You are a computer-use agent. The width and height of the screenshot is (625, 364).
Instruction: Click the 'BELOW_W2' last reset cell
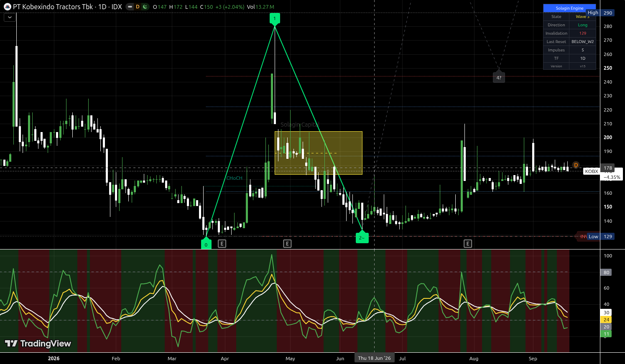pos(582,42)
